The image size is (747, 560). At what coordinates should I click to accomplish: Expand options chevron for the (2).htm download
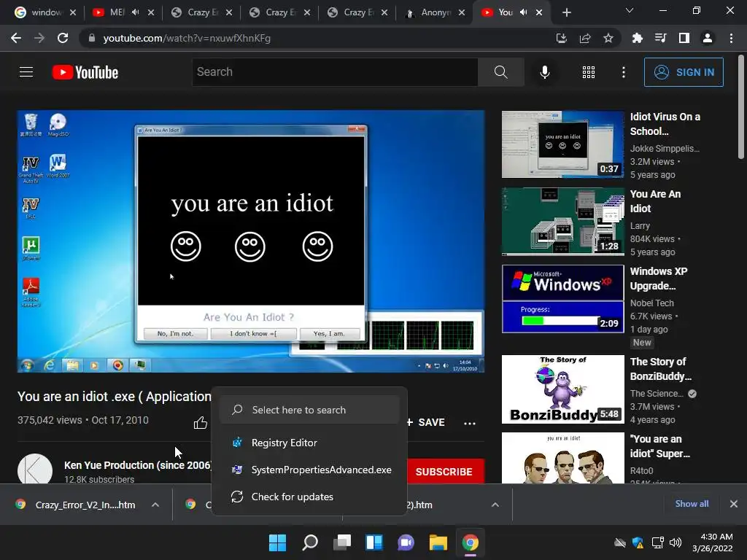tap(495, 505)
